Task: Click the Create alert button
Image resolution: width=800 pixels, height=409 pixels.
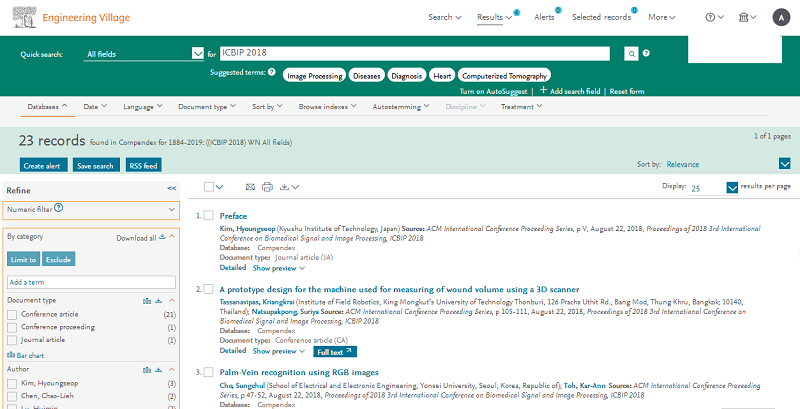Action: pyautogui.click(x=43, y=165)
